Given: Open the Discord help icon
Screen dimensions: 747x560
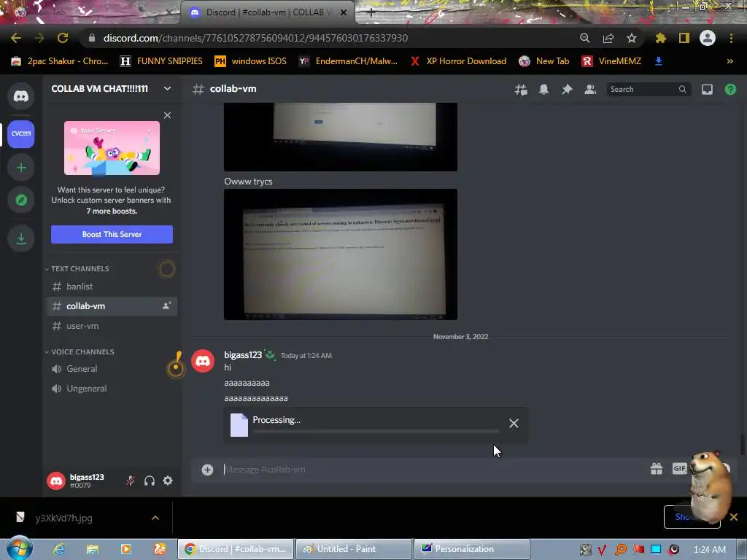Looking at the screenshot, I should click(x=730, y=90).
